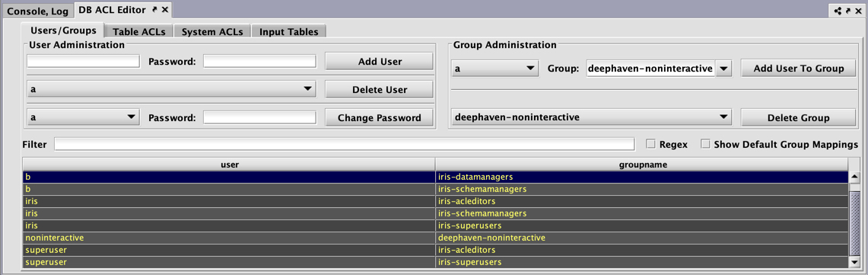Screen dimensions: 868x275
Task: Click the top-right panel pop-out arrow icon
Action: tap(847, 11)
